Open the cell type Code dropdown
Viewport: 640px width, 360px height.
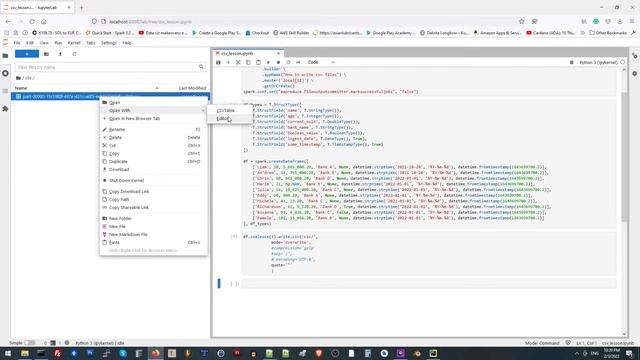[321, 62]
